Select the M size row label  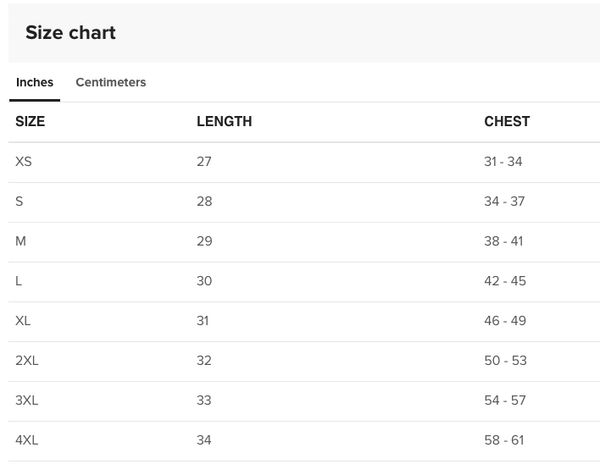pos(21,241)
